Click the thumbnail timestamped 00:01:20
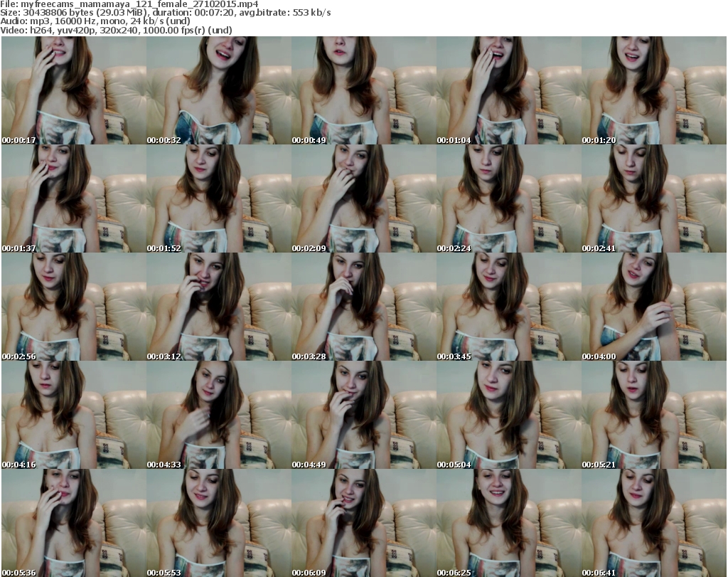The height and width of the screenshot is (577, 728). (x=654, y=90)
